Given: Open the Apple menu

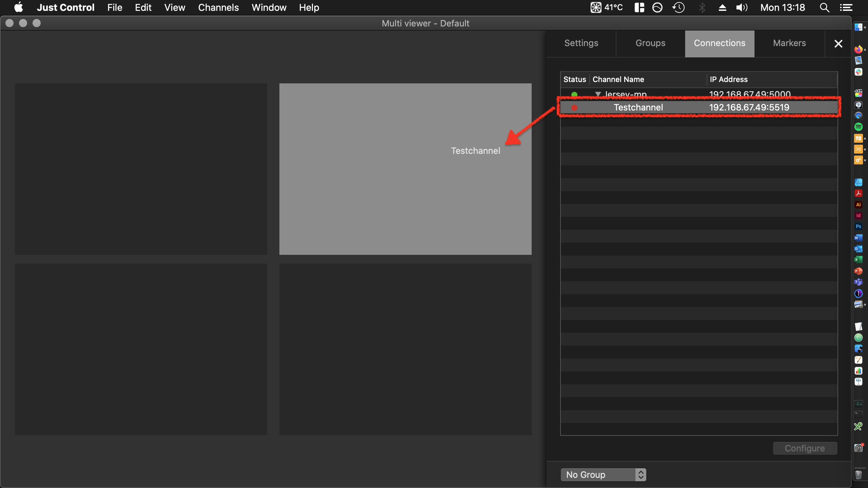Looking at the screenshot, I should pyautogui.click(x=19, y=7).
